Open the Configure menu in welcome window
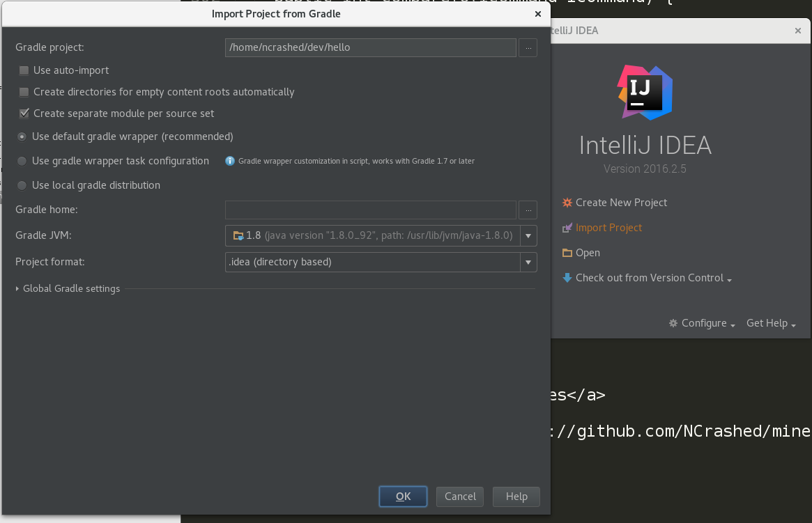This screenshot has height=523, width=812. tap(702, 323)
